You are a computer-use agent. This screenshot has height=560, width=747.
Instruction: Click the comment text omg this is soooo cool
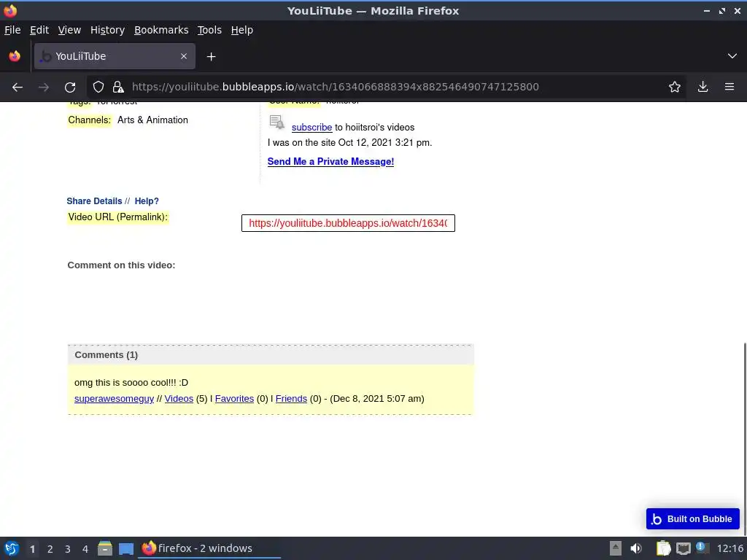click(131, 382)
